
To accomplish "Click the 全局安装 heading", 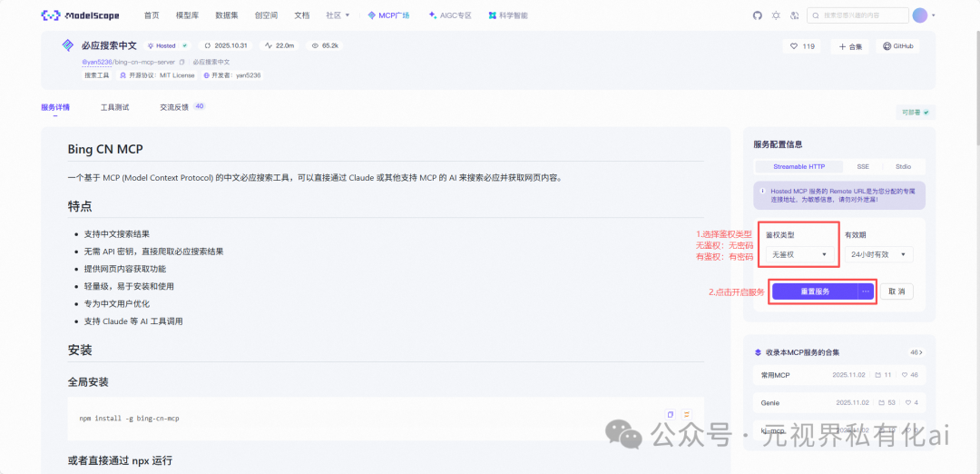I will [88, 381].
